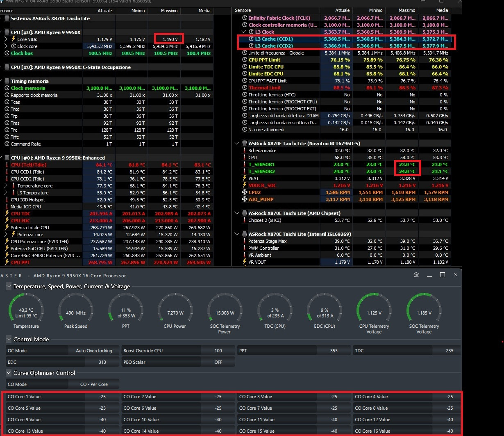Click the Boost Override CPU value field

(x=218, y=351)
